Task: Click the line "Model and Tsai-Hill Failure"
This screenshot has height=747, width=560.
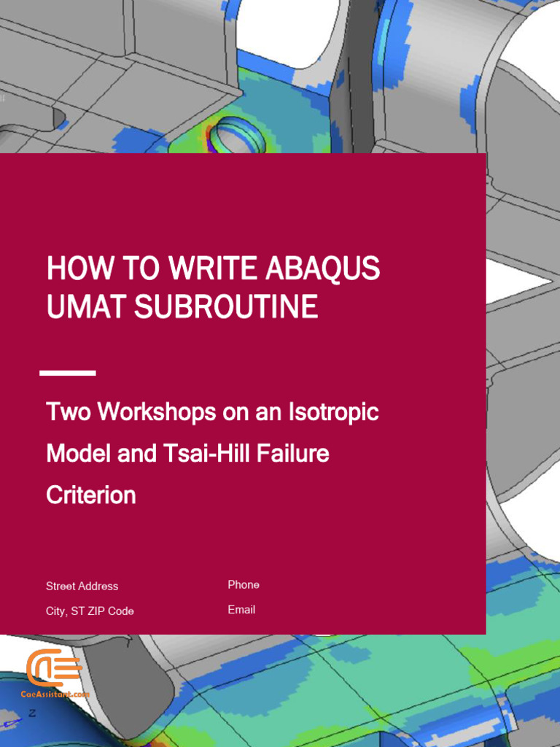Action: (x=187, y=454)
